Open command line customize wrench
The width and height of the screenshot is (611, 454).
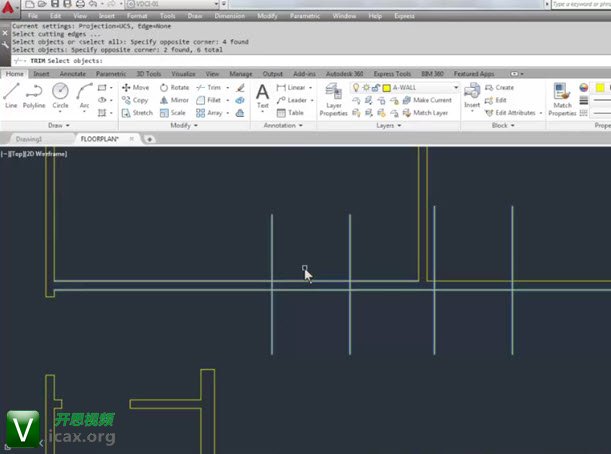click(5, 45)
